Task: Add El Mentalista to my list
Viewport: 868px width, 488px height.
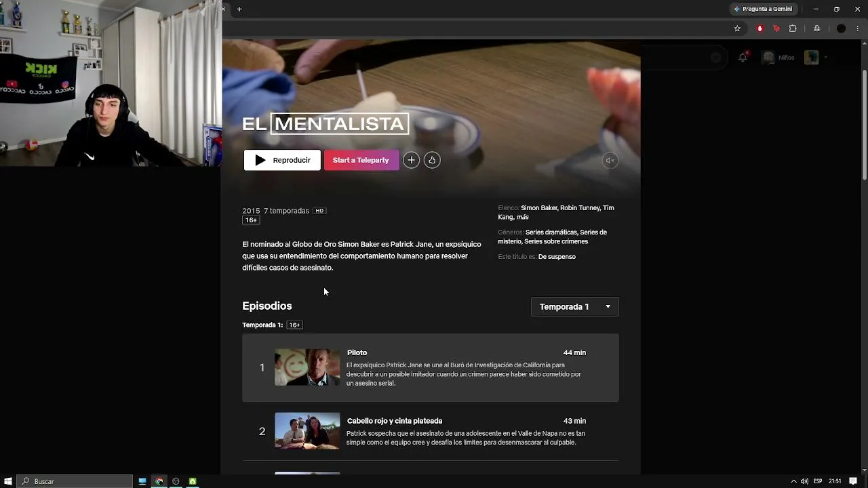Action: (x=411, y=160)
